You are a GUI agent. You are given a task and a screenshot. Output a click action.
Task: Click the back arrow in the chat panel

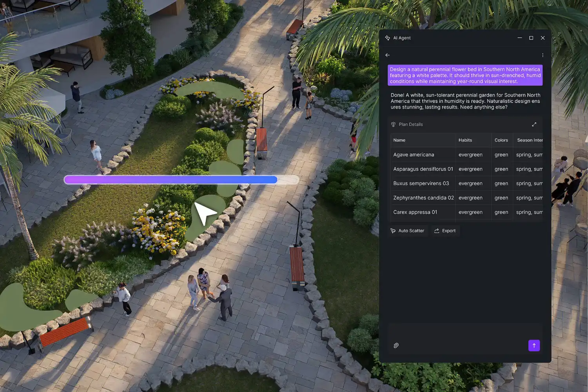pyautogui.click(x=388, y=55)
